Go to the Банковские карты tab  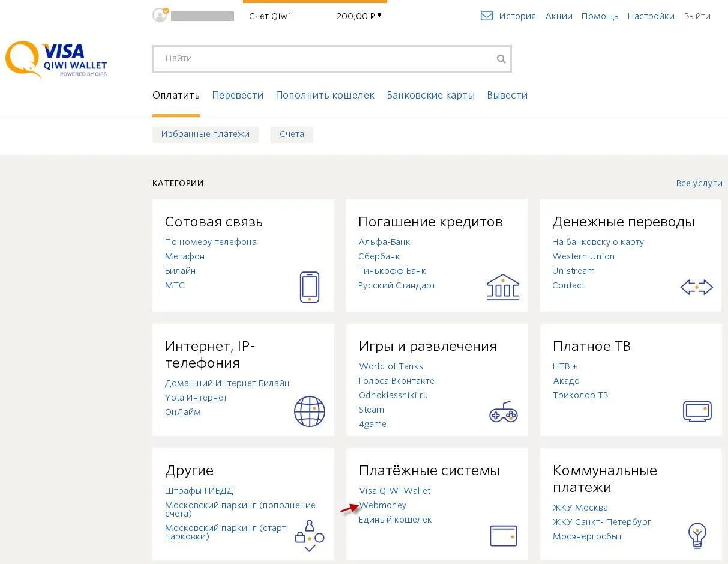point(430,95)
